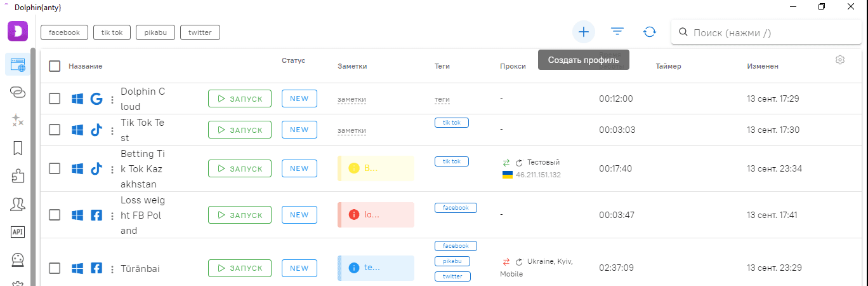The height and width of the screenshot is (286, 868).
Task: Open three-dot menu for Dolphin Cloud profile
Action: pos(112,99)
